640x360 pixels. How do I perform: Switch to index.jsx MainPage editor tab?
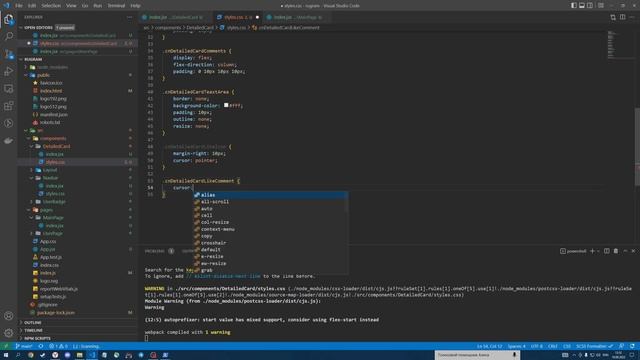[296, 17]
